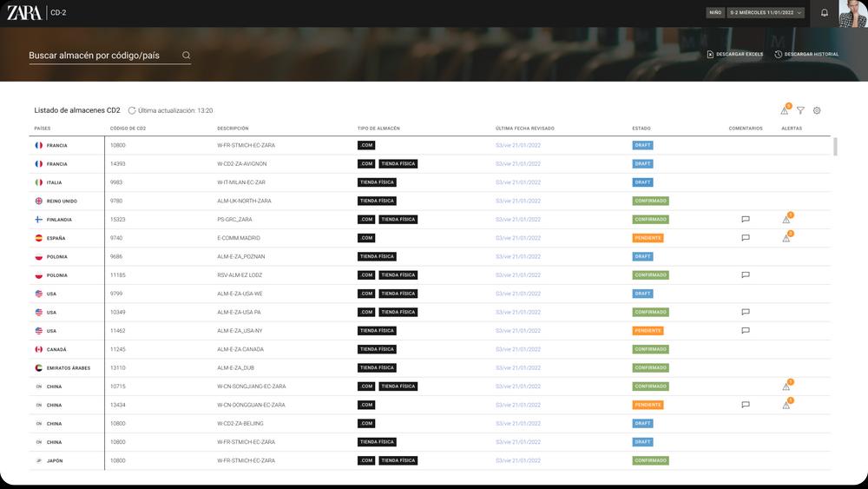Open alert icon in China 10715 row
Viewport: 868px width, 489px height.
pyautogui.click(x=786, y=386)
